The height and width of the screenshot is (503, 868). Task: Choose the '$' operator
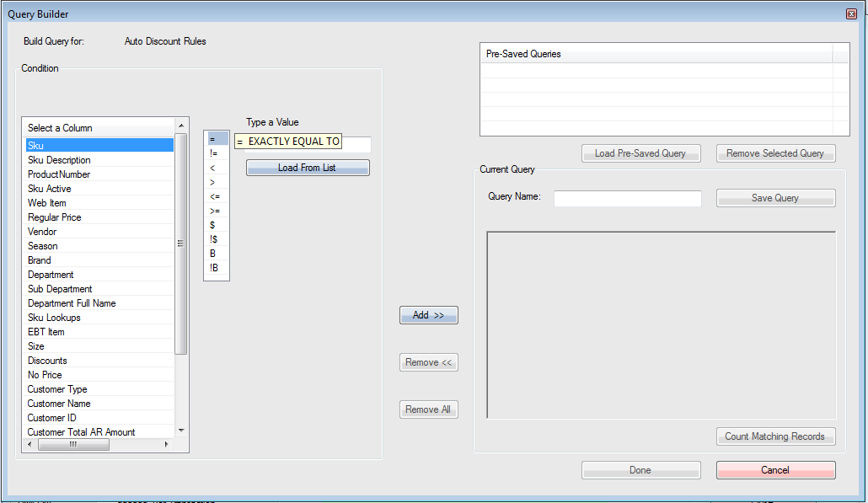pyautogui.click(x=215, y=225)
